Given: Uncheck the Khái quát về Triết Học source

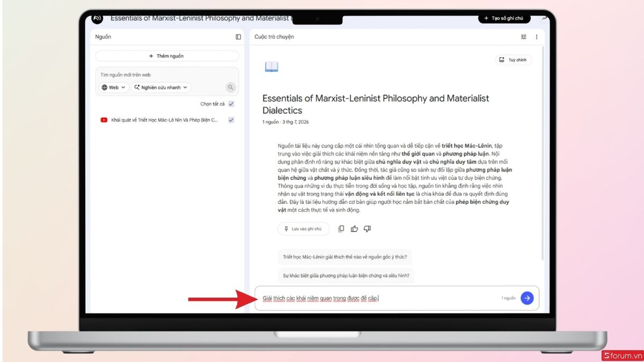Looking at the screenshot, I should pyautogui.click(x=231, y=120).
